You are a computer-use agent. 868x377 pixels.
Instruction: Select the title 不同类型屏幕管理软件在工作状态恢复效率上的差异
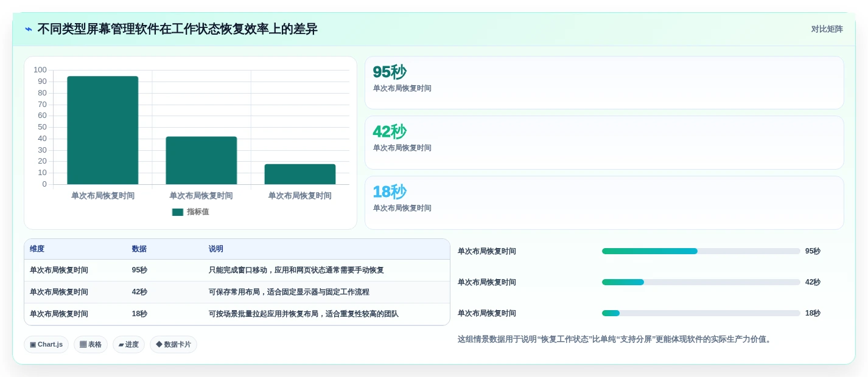[x=177, y=29]
